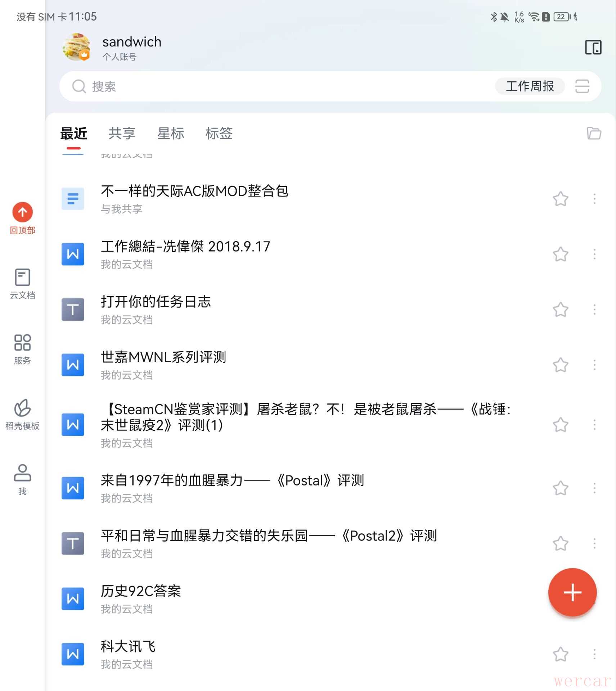Viewport: 616px width, 691px height.
Task: Open the folder icon beside the tabs
Action: (594, 133)
